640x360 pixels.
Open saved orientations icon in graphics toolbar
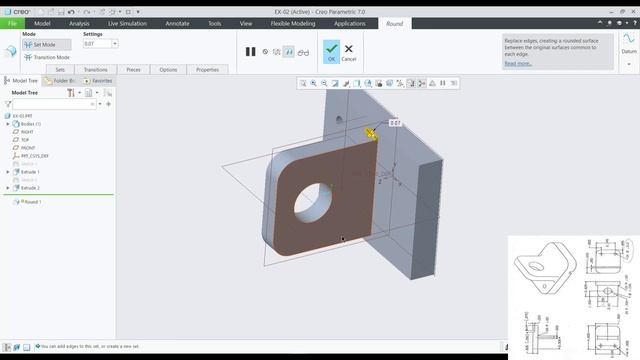pos(368,83)
